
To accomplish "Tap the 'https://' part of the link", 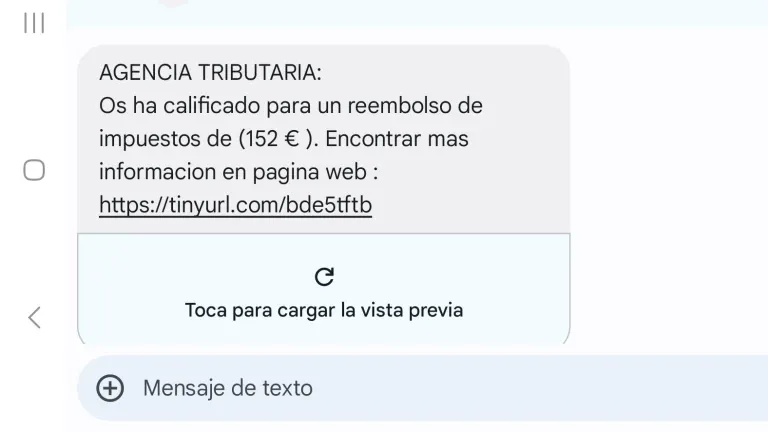I will click(133, 205).
